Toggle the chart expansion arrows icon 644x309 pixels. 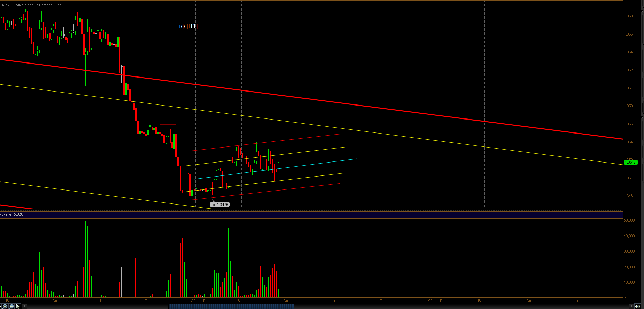(x=638, y=306)
